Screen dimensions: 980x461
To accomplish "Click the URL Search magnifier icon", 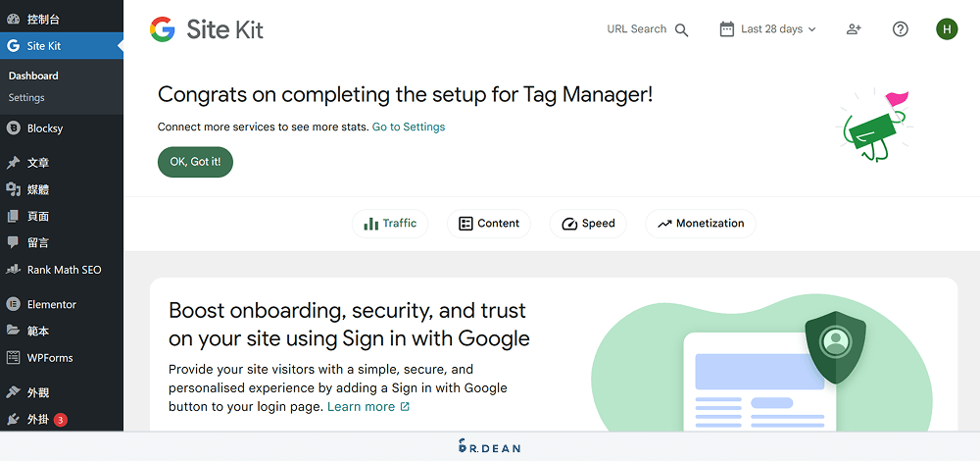I will 682,29.
